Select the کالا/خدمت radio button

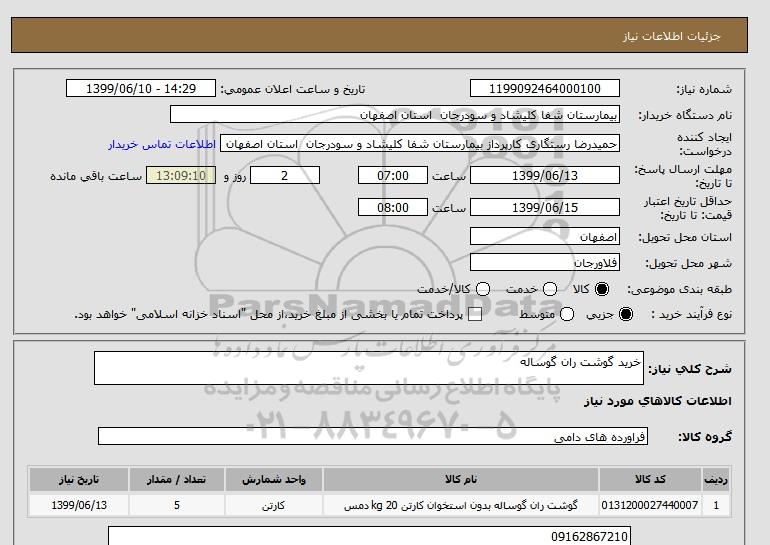(x=483, y=289)
